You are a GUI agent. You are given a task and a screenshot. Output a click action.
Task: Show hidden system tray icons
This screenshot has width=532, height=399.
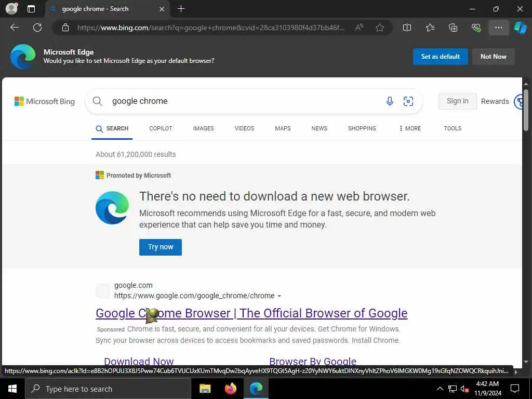pos(440,389)
